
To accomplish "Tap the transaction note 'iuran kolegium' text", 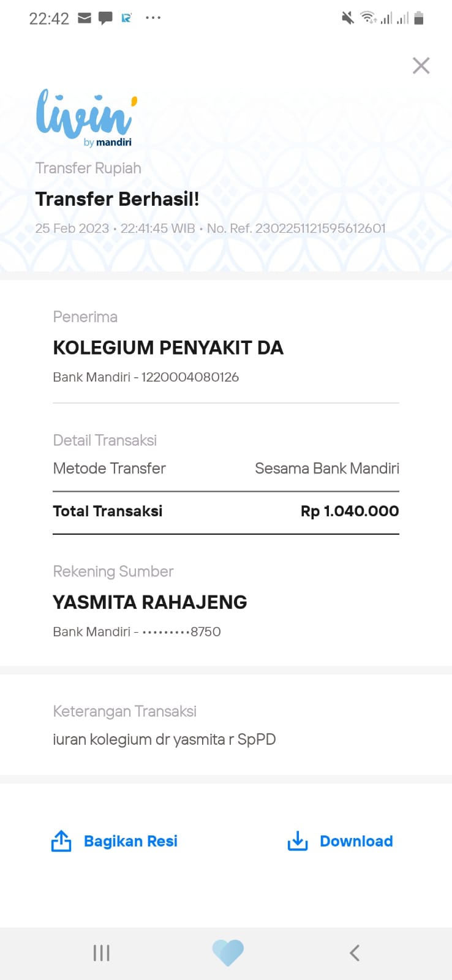I will click(x=164, y=739).
